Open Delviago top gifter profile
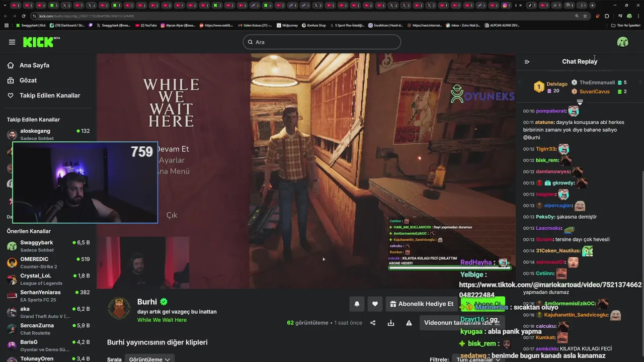The height and width of the screenshot is (362, 644). [551, 87]
